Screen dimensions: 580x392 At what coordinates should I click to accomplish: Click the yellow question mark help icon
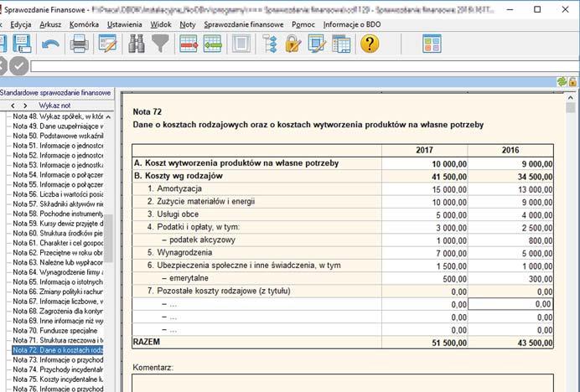370,44
